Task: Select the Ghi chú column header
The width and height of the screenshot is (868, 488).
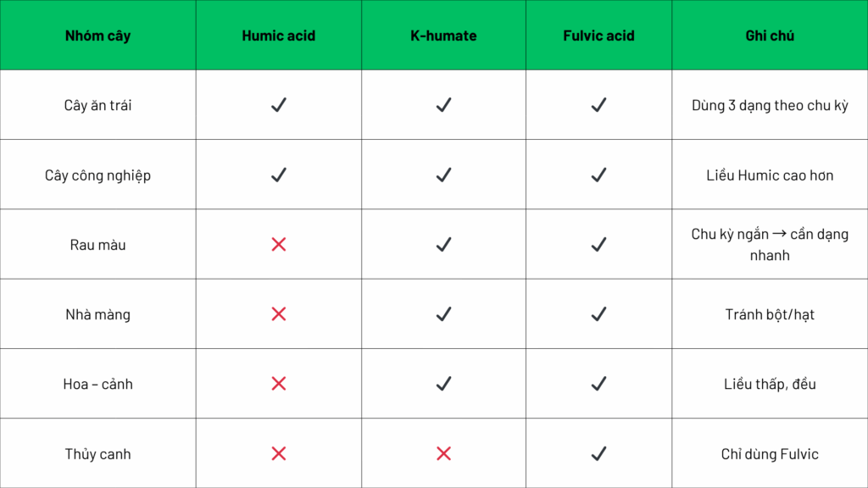Action: pyautogui.click(x=770, y=36)
